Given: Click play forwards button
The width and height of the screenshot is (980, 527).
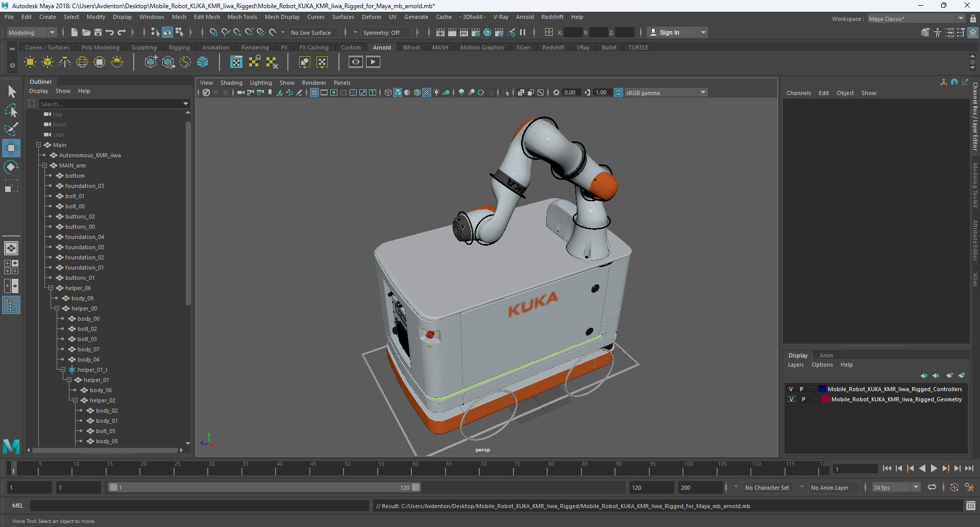Looking at the screenshot, I should [934, 468].
